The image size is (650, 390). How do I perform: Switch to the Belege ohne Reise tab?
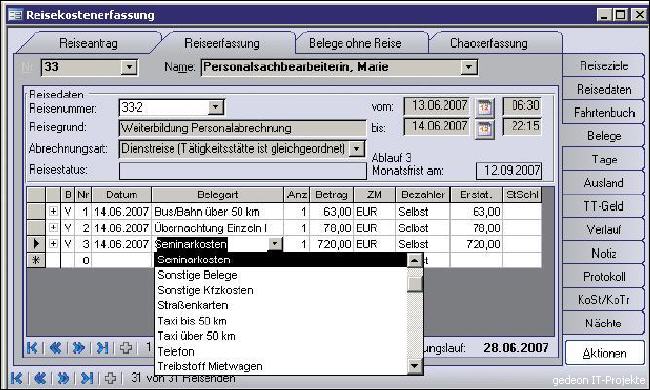[355, 43]
